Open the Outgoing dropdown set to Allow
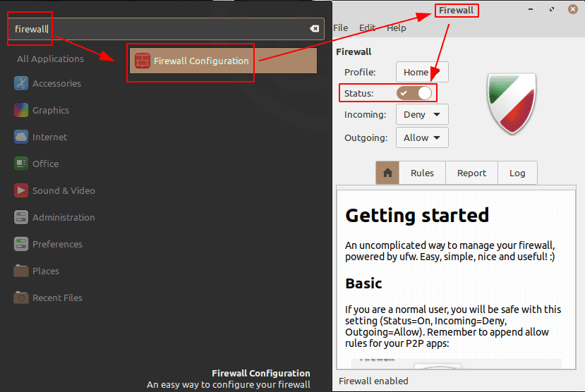Image resolution: width=585 pixels, height=392 pixels. [422, 138]
